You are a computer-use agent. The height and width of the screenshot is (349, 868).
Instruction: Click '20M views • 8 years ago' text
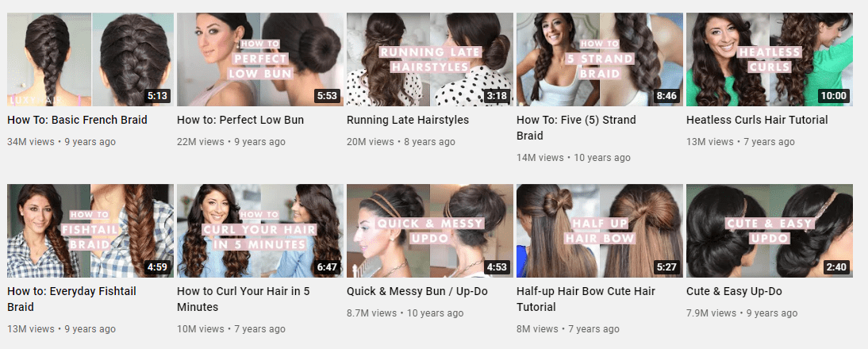tap(401, 142)
